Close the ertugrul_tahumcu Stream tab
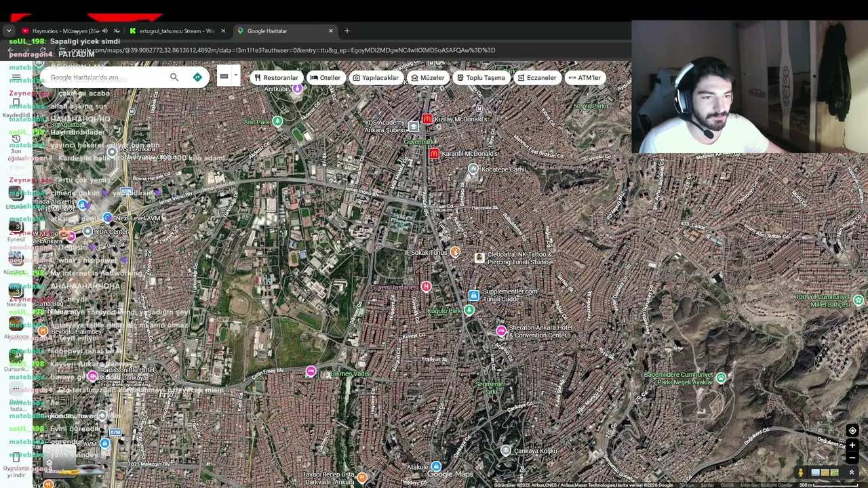The height and width of the screenshot is (488, 868). [223, 31]
